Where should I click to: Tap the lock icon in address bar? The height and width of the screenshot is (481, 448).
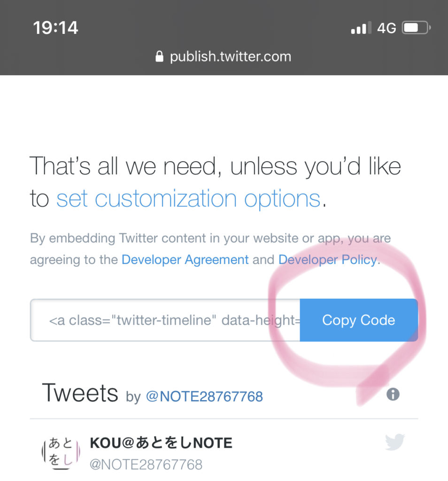[x=160, y=57]
